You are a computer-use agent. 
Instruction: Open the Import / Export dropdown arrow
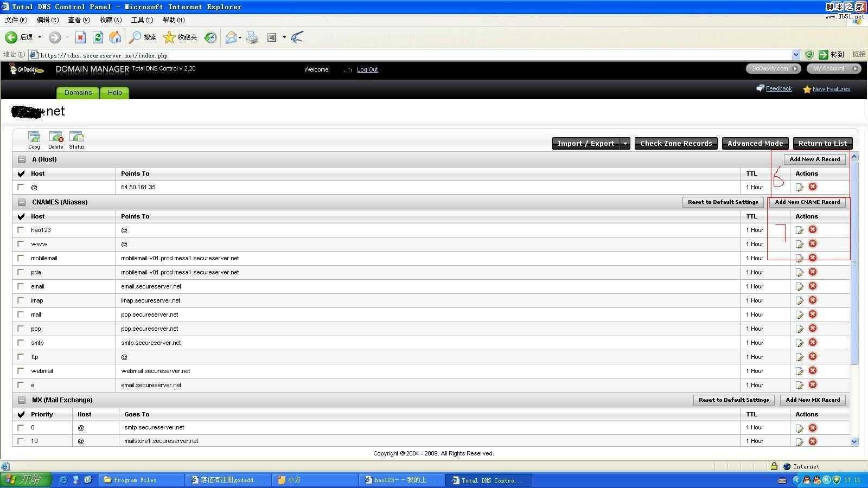click(625, 144)
